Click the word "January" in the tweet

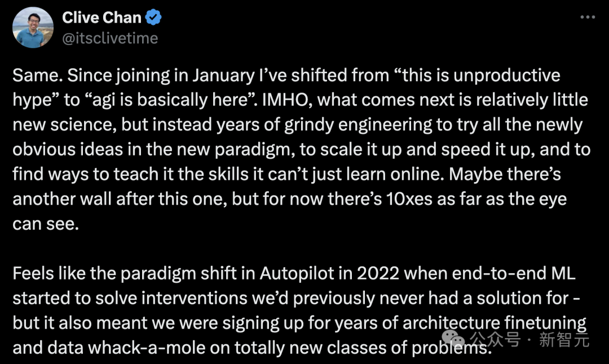207,75
